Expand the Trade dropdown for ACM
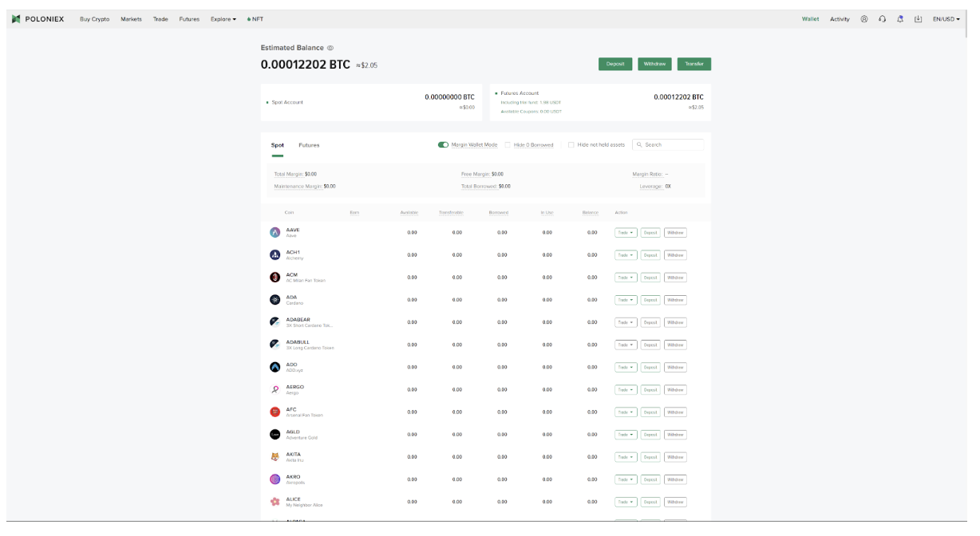 (x=626, y=278)
